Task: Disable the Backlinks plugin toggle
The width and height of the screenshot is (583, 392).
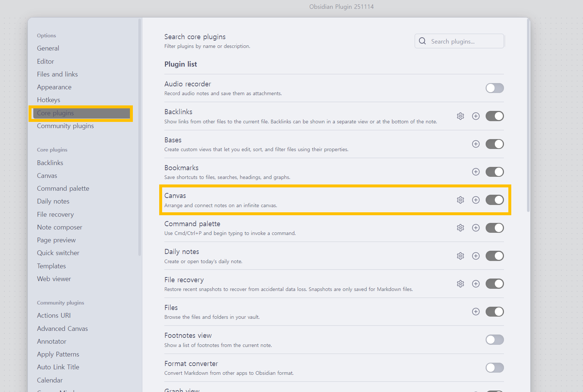Action: pos(495,116)
